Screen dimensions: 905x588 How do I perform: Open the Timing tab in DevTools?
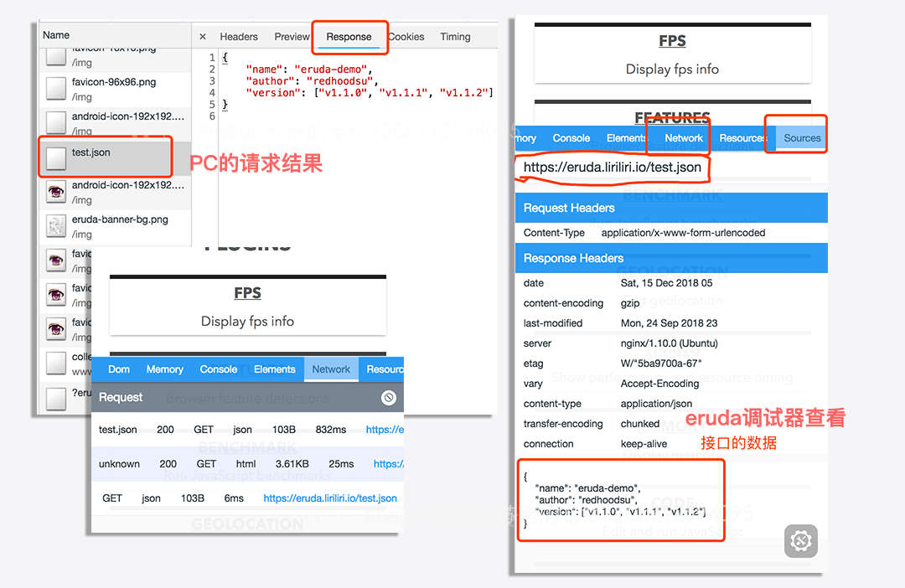(x=455, y=37)
